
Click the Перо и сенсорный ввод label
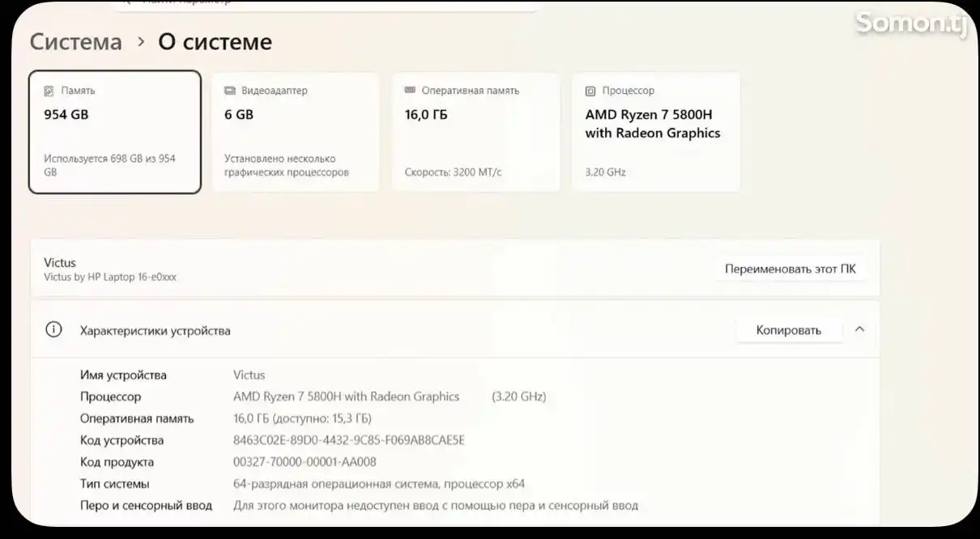[x=146, y=506]
